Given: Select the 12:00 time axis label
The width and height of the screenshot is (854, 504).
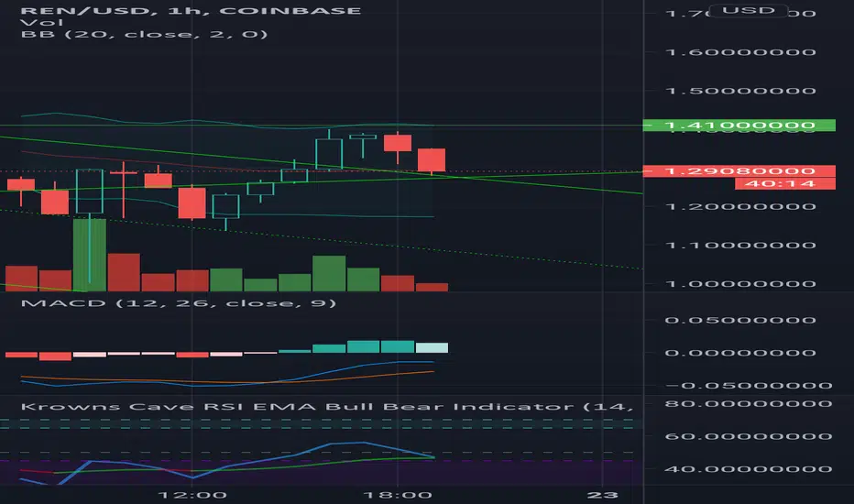Looking at the screenshot, I should pos(192,495).
